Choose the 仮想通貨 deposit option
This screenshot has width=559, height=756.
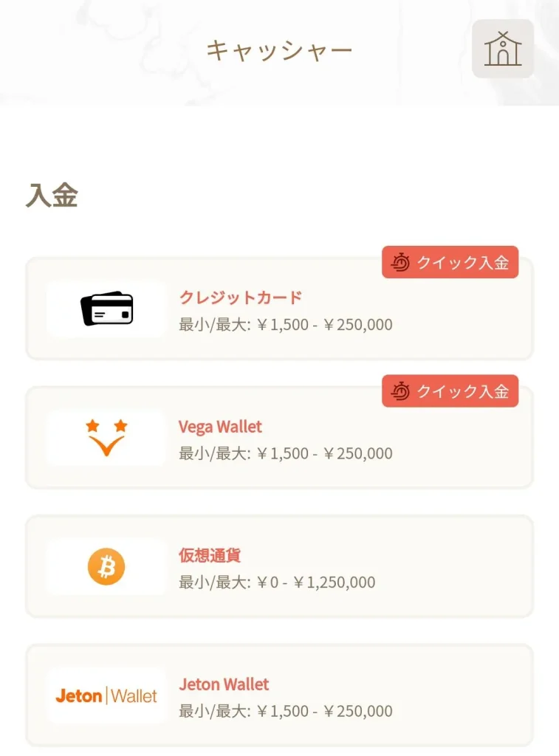(210, 555)
